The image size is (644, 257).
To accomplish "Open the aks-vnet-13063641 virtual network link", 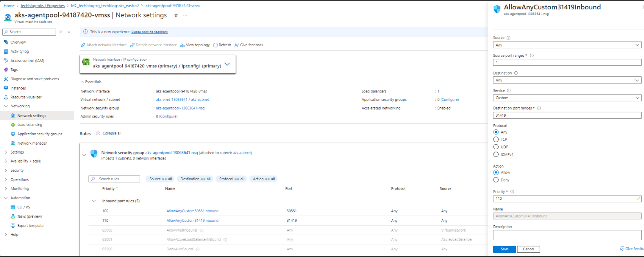I will [172, 100].
